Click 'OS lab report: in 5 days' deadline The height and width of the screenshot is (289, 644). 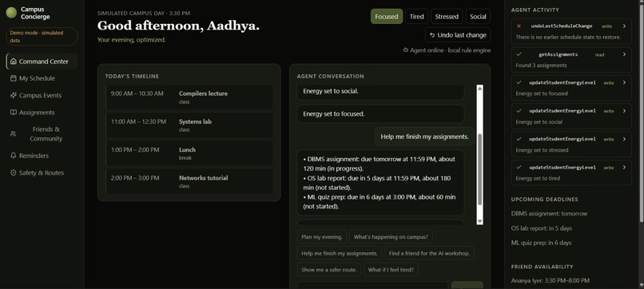[x=541, y=228]
